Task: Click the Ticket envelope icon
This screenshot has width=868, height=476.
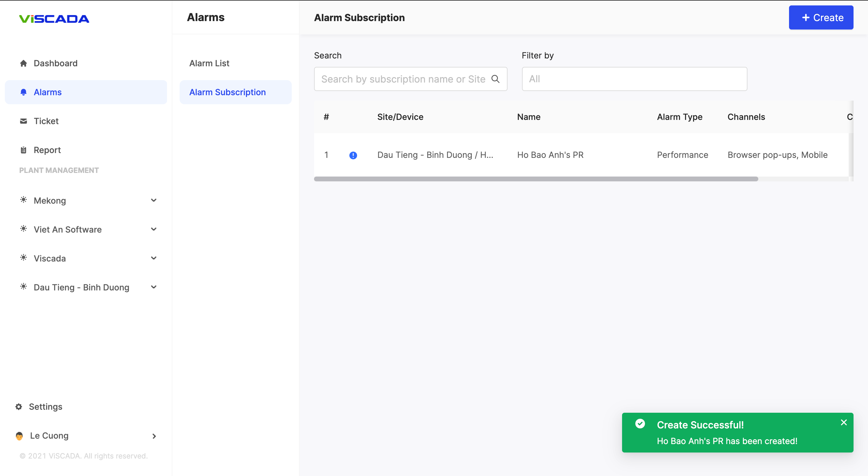Action: (x=23, y=121)
